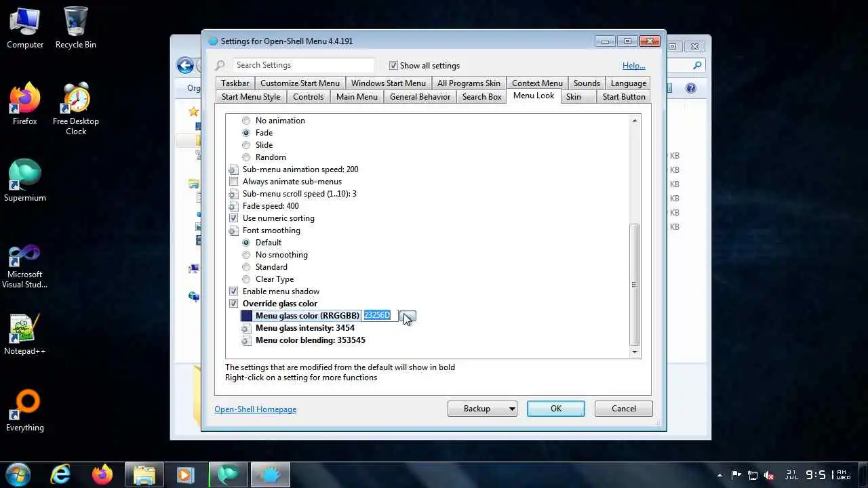Screen dimensions: 868x488
Task: Switch to All Programs Skin tab
Action: point(469,83)
